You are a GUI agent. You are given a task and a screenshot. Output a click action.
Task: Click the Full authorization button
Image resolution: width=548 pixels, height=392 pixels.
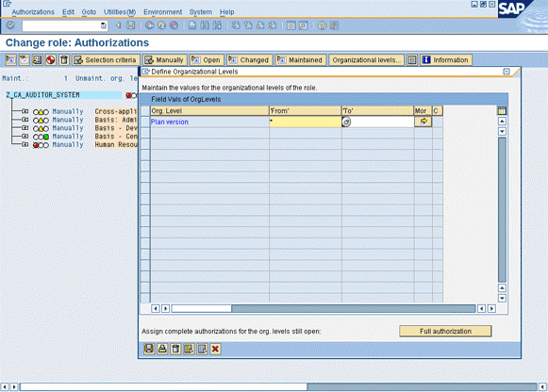445,331
